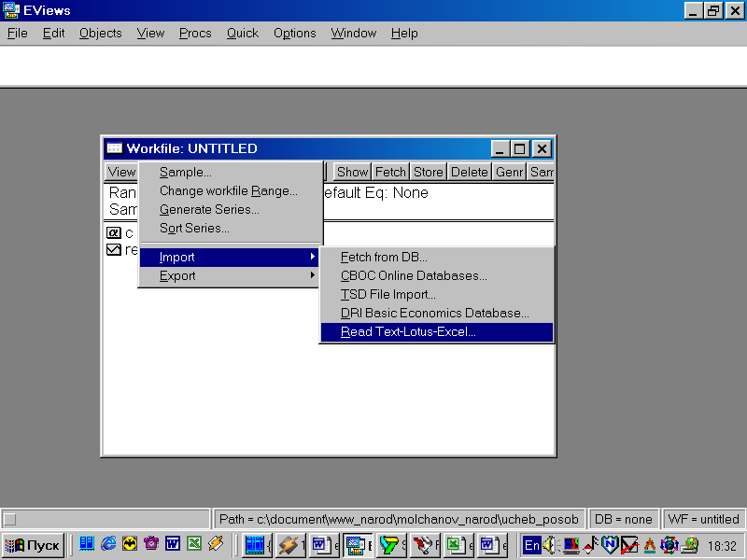Open the Пуск Start button

33,545
